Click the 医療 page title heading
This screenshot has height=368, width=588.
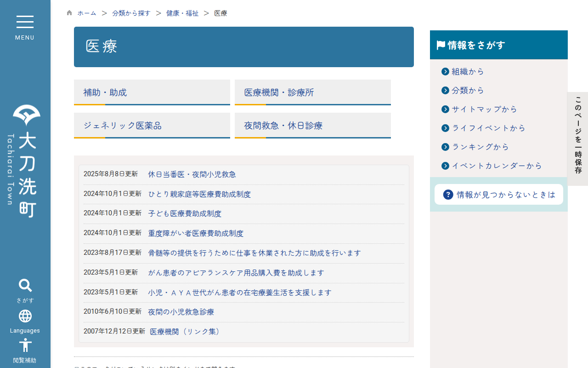244,47
